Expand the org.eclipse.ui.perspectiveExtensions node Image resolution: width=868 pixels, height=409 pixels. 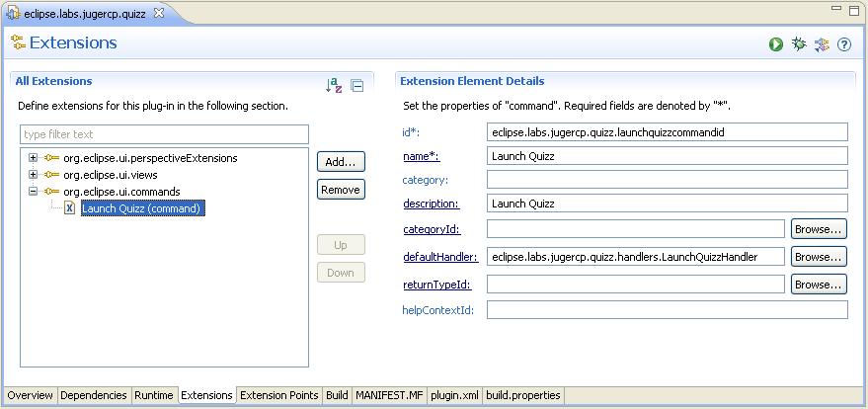[34, 158]
